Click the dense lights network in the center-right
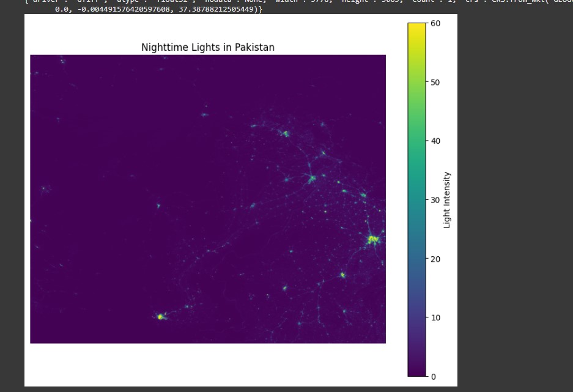573x392 pixels. [312, 177]
